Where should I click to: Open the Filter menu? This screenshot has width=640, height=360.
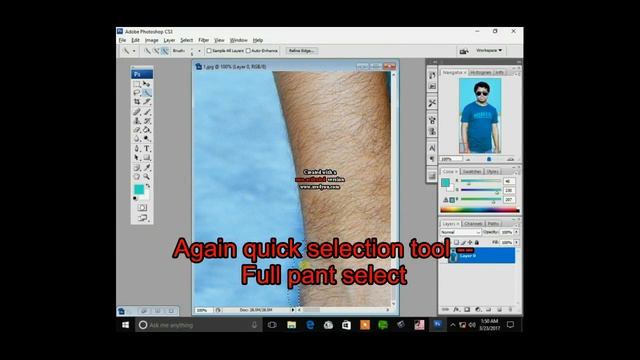204,40
